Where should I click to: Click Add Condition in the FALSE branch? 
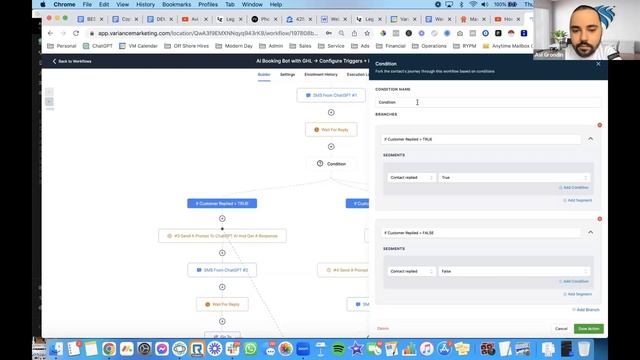(x=573, y=281)
